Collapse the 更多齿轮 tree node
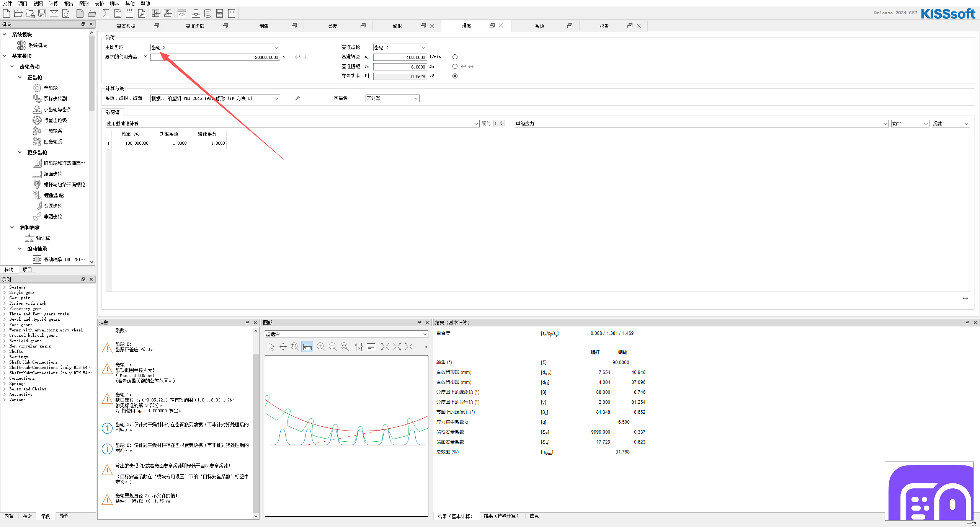 point(20,152)
